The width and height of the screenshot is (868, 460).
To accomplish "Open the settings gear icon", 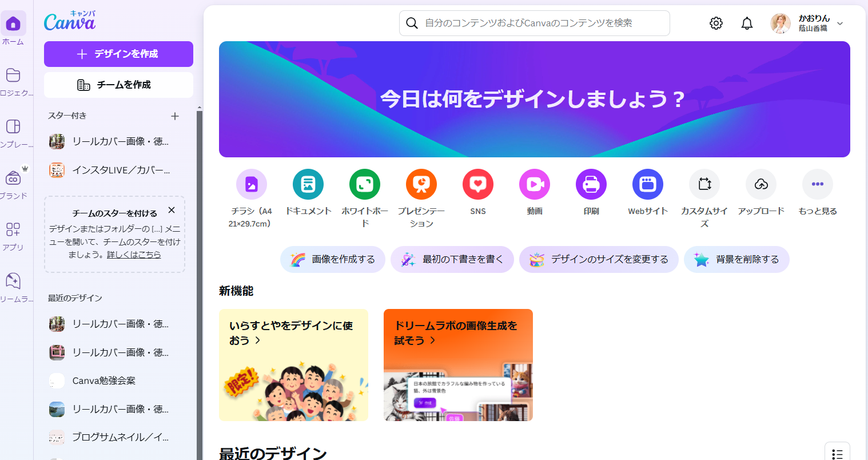I will pyautogui.click(x=716, y=23).
